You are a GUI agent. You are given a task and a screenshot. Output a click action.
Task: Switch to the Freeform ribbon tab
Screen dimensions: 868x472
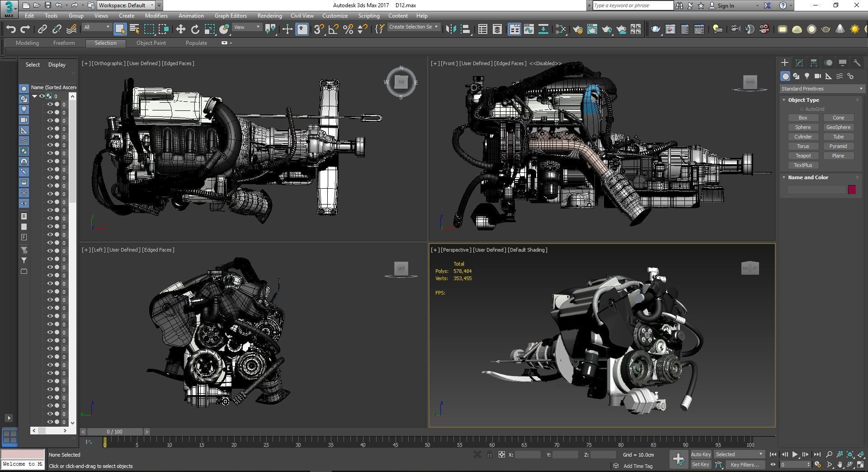coord(64,43)
